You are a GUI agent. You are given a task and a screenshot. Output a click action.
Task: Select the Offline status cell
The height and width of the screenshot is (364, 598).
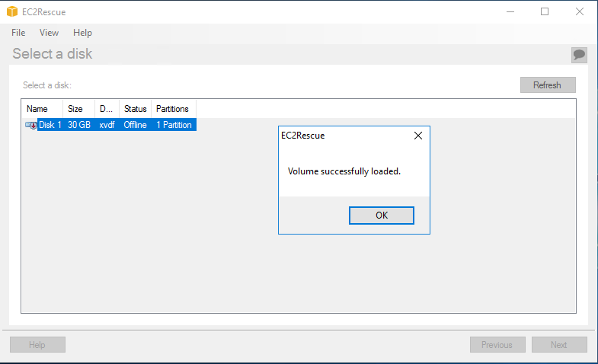click(135, 125)
